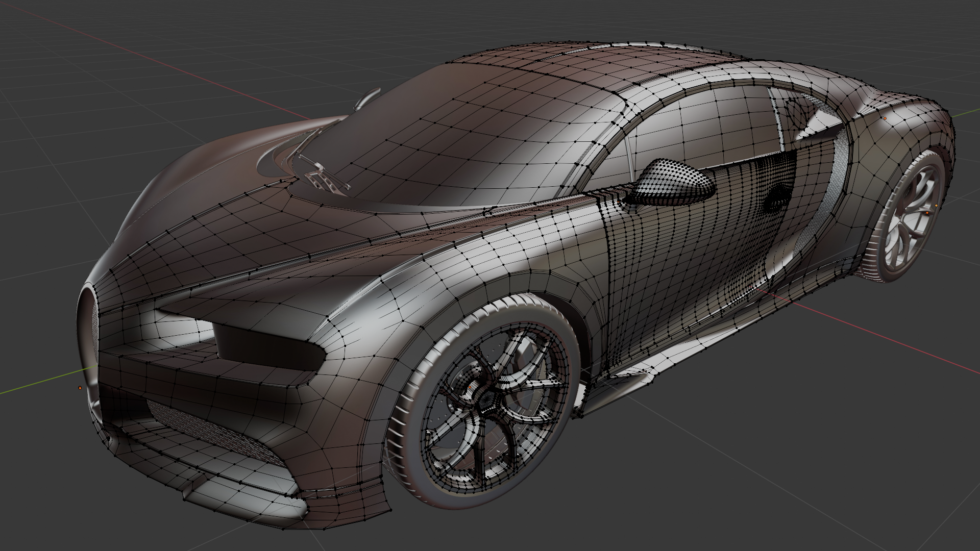
Task: Click the lower front bumper mesh grille
Action: click(x=217, y=433)
